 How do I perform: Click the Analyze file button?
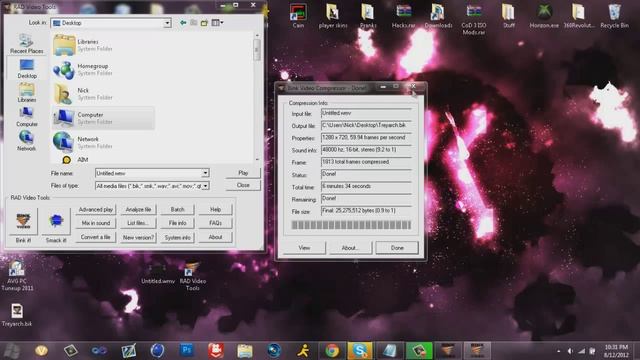click(x=138, y=209)
